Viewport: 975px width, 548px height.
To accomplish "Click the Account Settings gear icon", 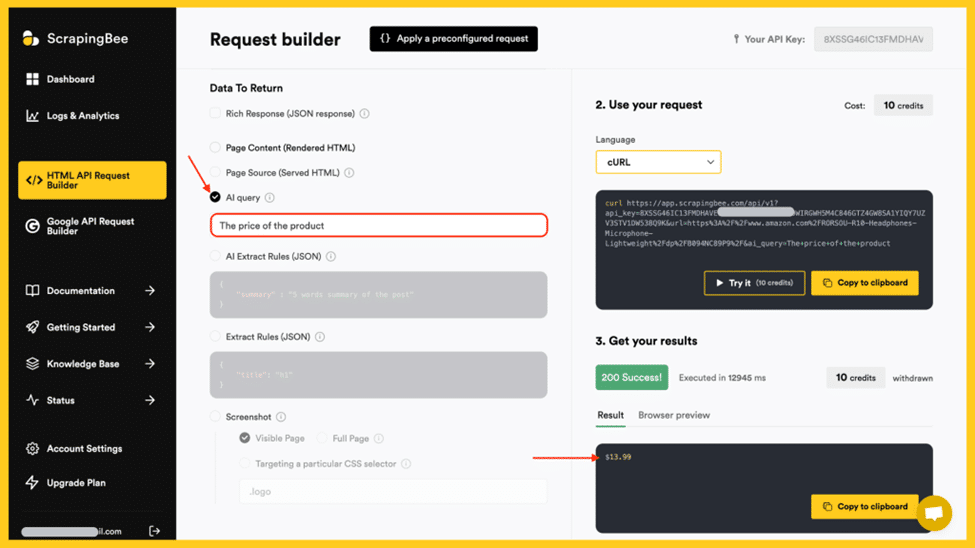I will [32, 448].
